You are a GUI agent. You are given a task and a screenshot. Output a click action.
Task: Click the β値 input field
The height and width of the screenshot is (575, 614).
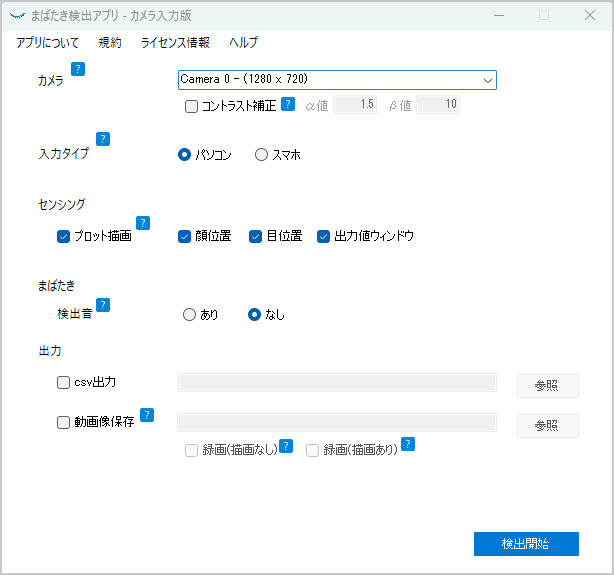(x=438, y=105)
